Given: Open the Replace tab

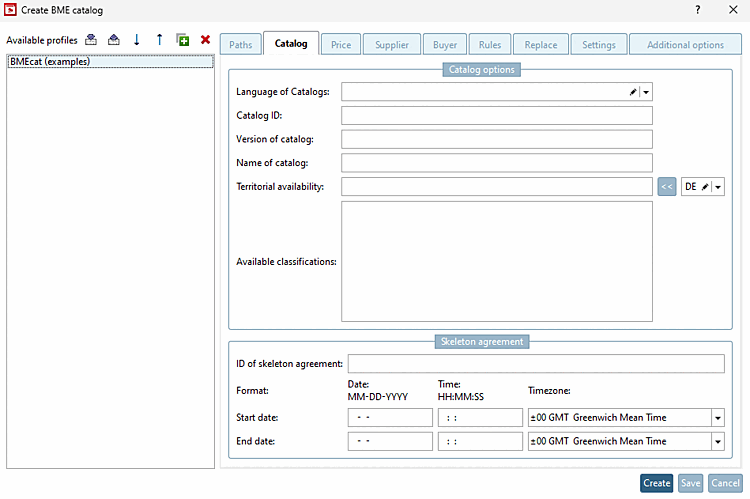Looking at the screenshot, I should click(541, 44).
